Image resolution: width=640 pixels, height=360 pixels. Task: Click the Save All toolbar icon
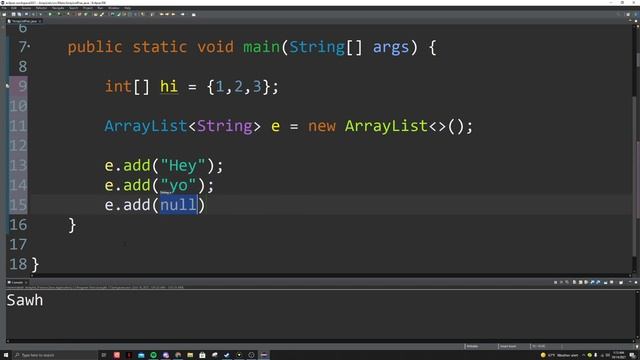tap(19, 14)
